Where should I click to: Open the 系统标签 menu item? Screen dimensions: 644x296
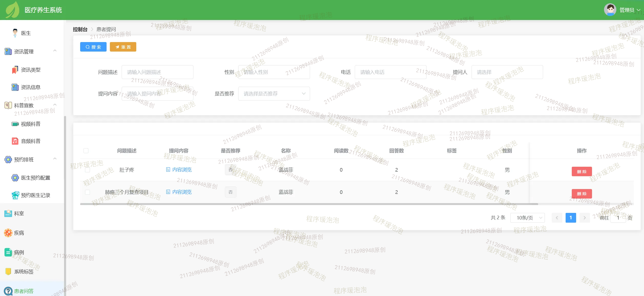(24, 272)
